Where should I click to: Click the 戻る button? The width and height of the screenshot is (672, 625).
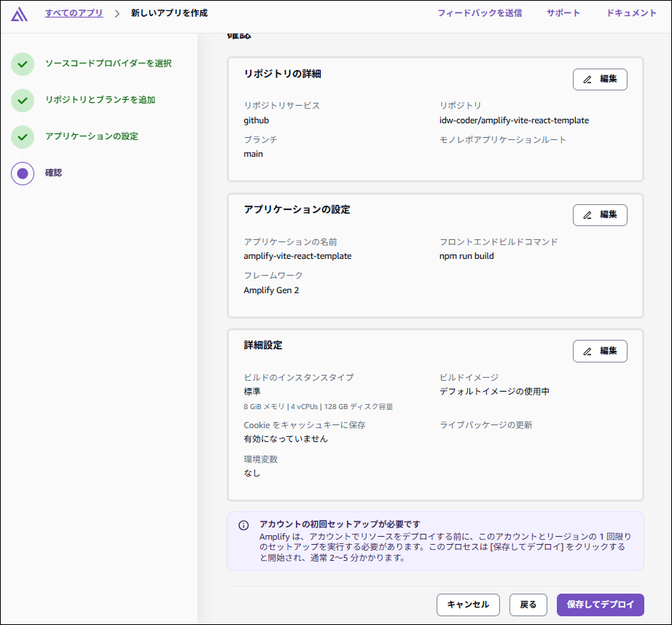tap(528, 605)
